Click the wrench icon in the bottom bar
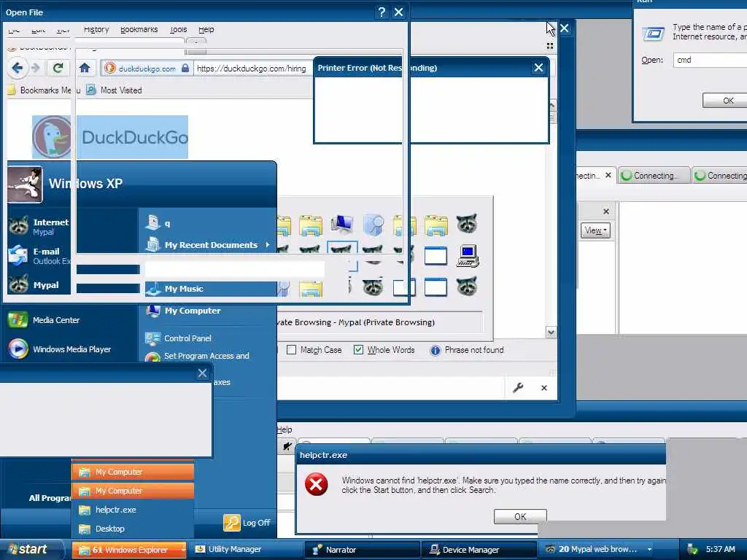 [x=518, y=388]
